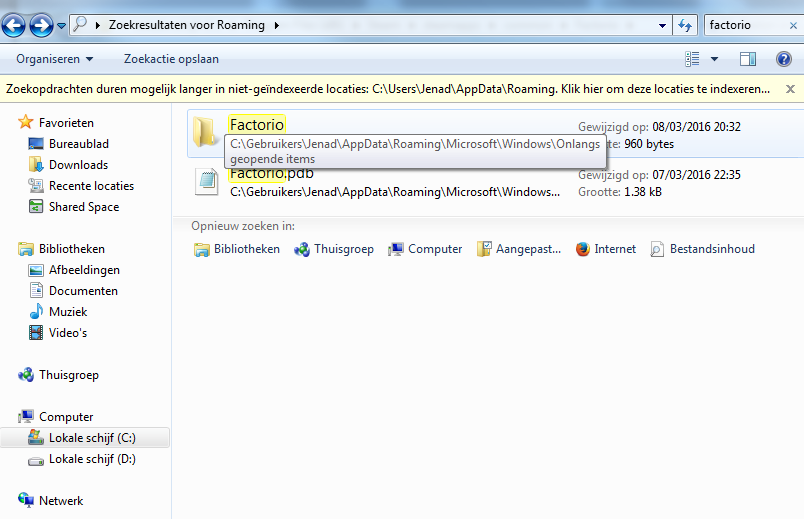Toggle the preview pane icon
This screenshot has height=519, width=804.
pos(748,59)
